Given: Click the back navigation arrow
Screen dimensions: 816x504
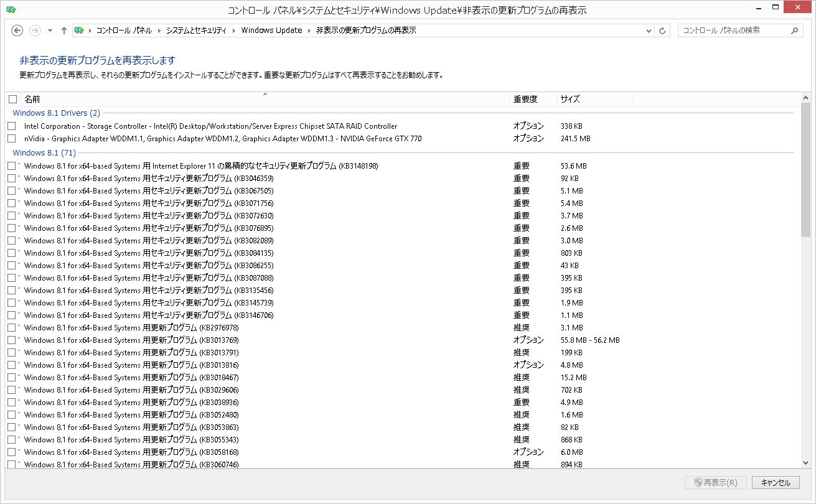Looking at the screenshot, I should [17, 30].
